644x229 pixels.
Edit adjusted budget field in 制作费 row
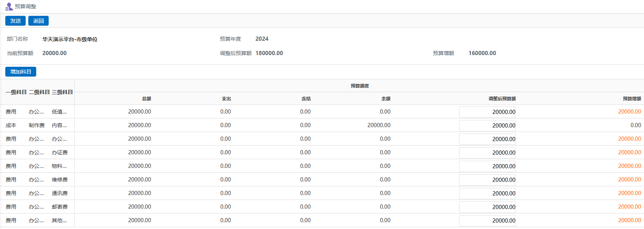(x=487, y=126)
